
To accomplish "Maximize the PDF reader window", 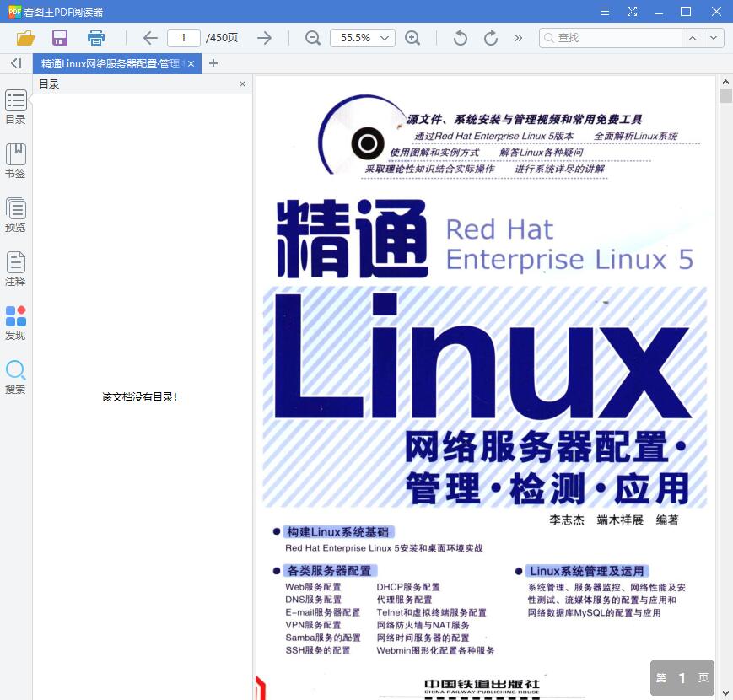I will [x=686, y=12].
